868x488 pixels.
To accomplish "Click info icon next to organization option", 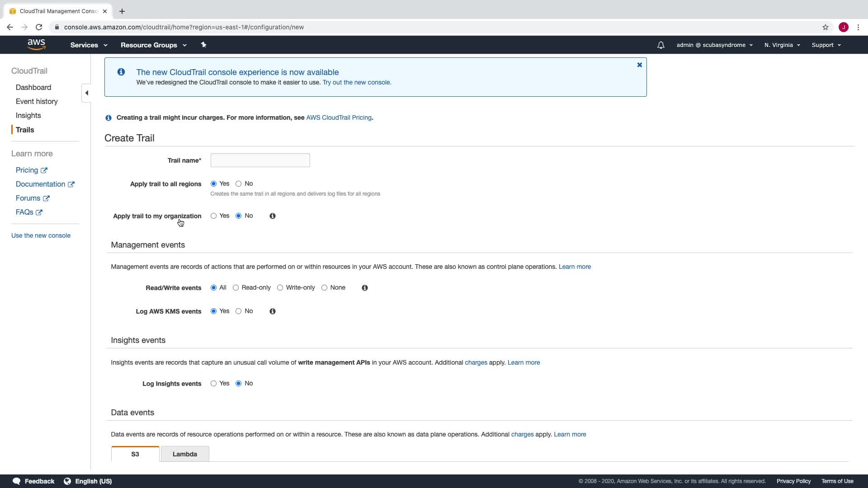I will [x=272, y=216].
